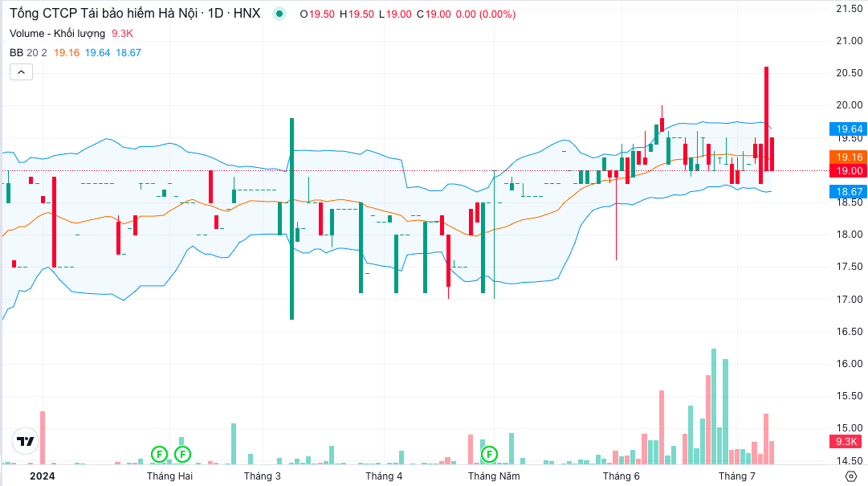Click the 20.50 price axis label

pyautogui.click(x=850, y=73)
